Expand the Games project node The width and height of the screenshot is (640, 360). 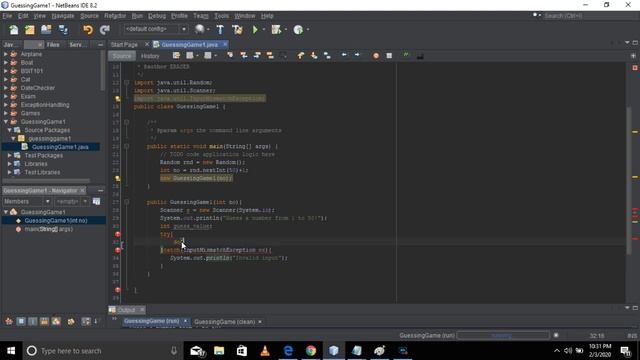pyautogui.click(x=6, y=113)
